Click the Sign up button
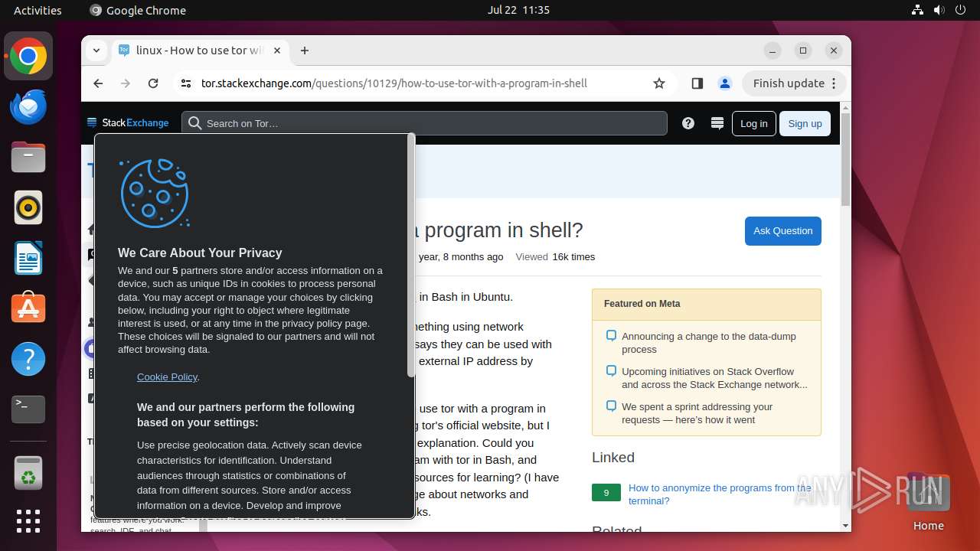The height and width of the screenshot is (551, 980). point(805,123)
